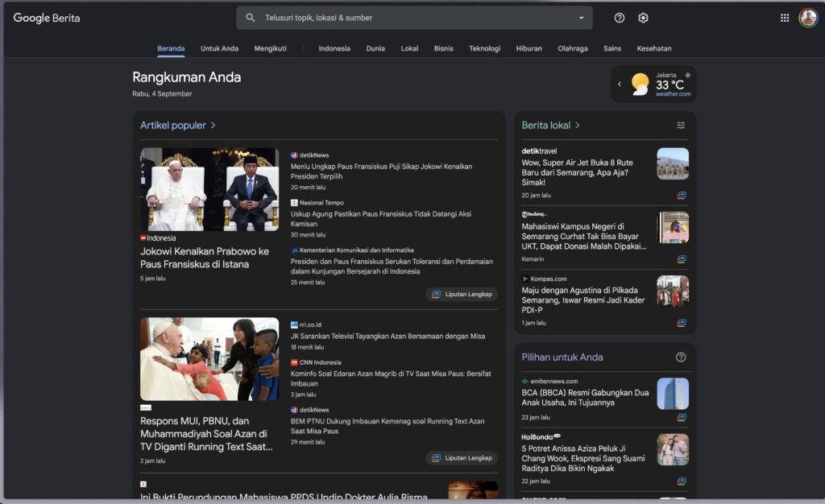825x504 pixels.
Task: Open the weather.com link
Action: (x=673, y=94)
